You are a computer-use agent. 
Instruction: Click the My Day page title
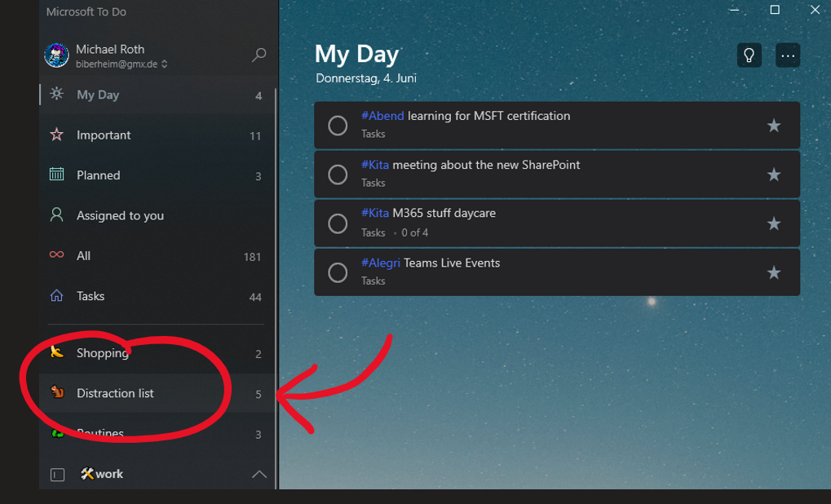(356, 54)
